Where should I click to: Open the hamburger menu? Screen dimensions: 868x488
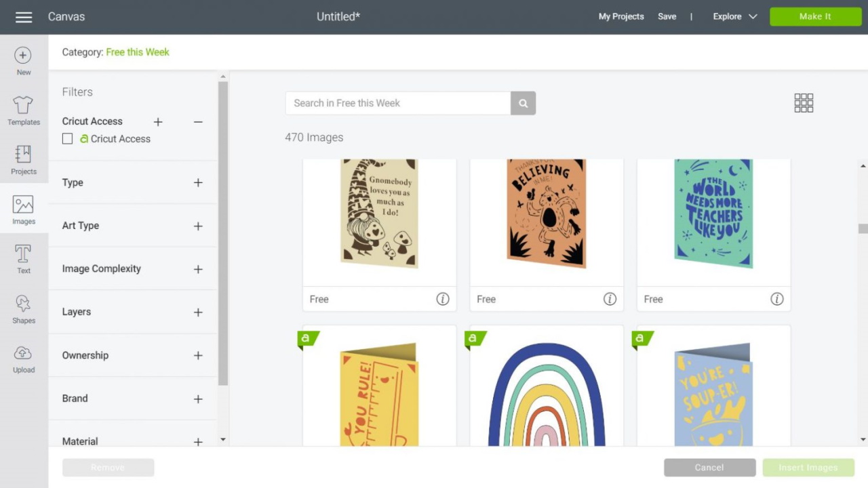pyautogui.click(x=24, y=17)
